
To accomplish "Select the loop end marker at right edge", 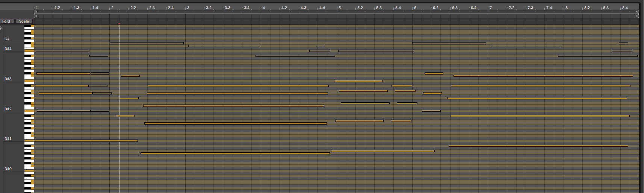I will (637, 12).
